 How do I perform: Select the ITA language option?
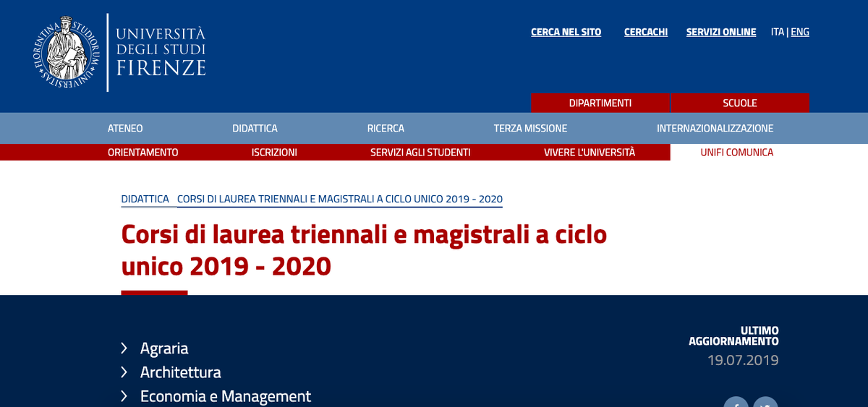[x=778, y=32]
